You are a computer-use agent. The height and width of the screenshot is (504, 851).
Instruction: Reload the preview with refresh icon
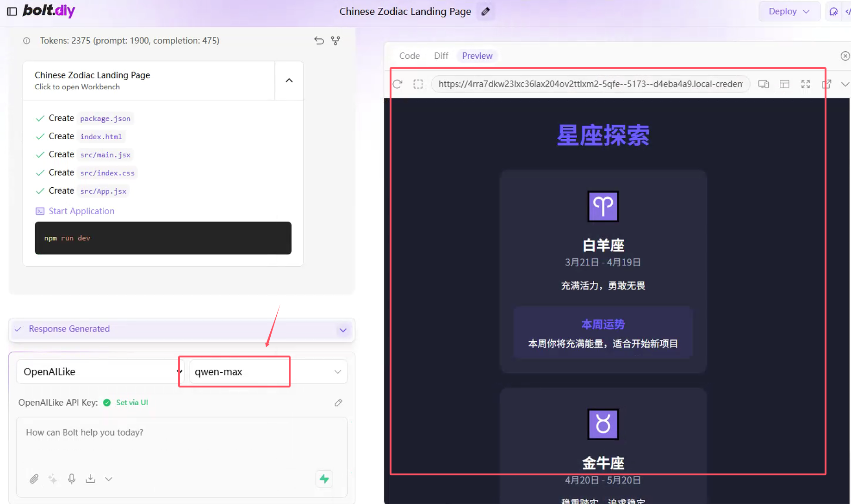click(398, 84)
